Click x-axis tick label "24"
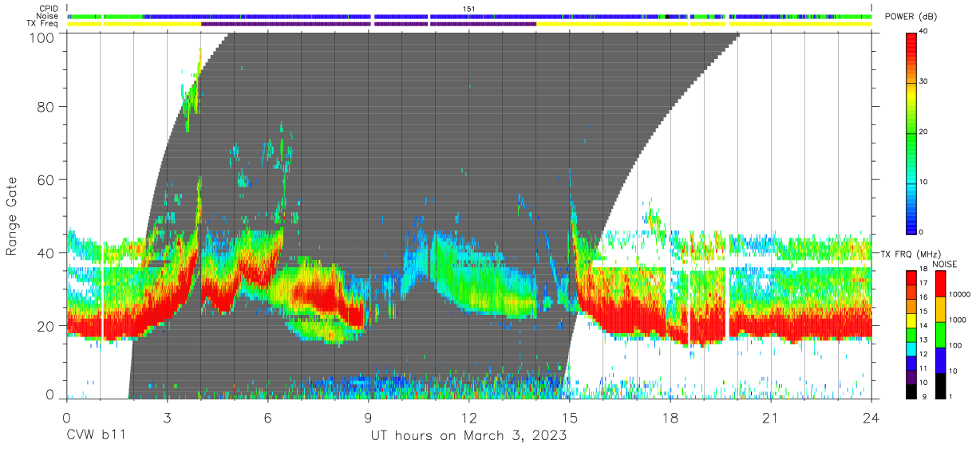The height and width of the screenshot is (452, 980). click(871, 418)
